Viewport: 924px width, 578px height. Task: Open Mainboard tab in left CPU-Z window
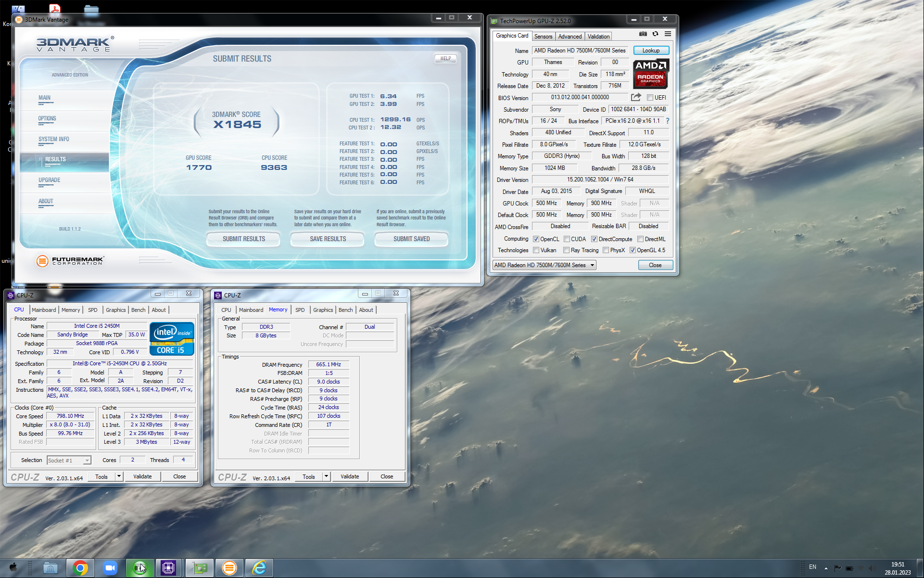(x=44, y=310)
